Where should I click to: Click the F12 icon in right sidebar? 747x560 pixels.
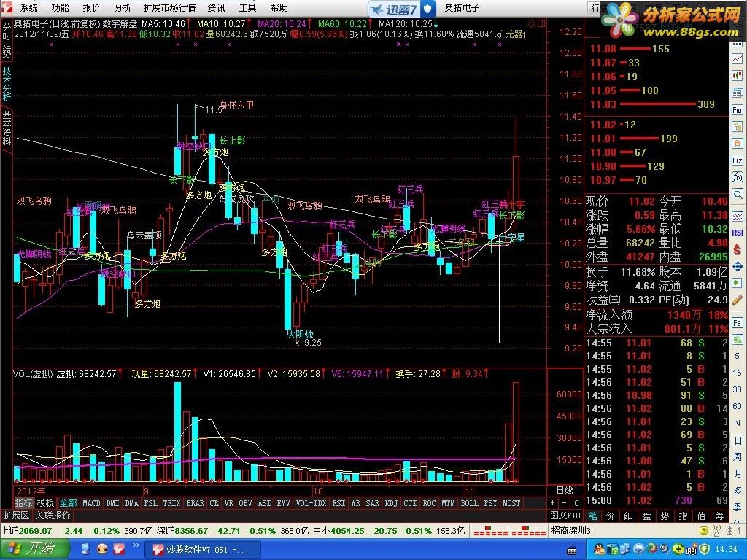point(737,160)
